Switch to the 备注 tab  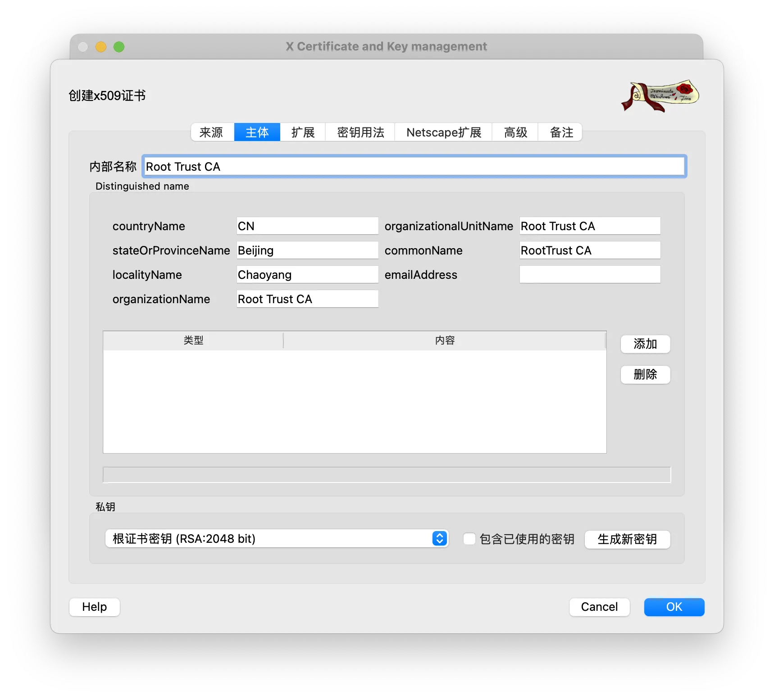[561, 132]
